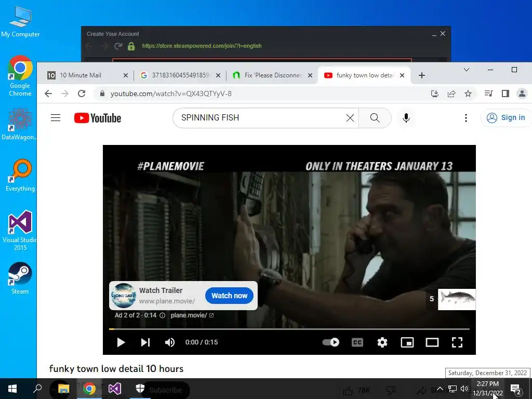This screenshot has width=532, height=399.
Task: Click the video title funky town low detail
Action: (116, 369)
